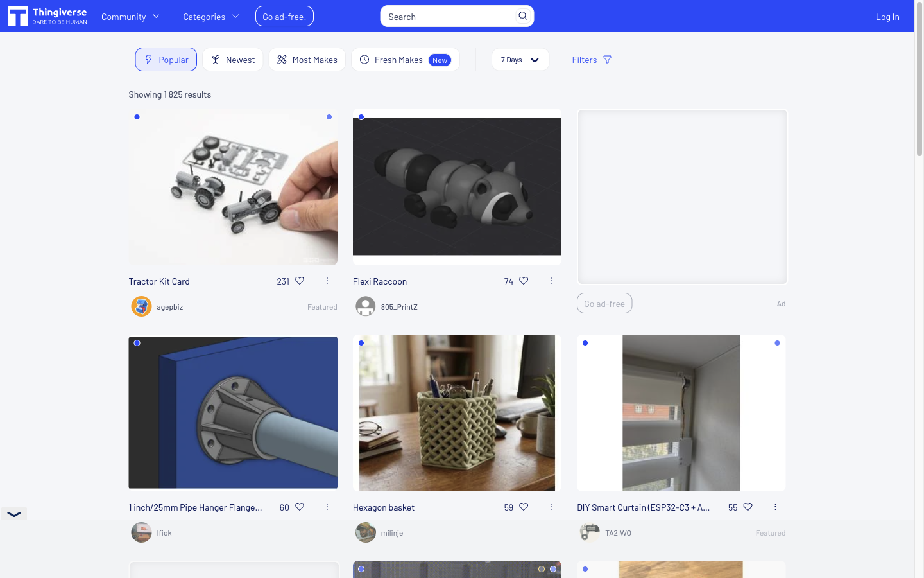Select the Fresh Makes tab
Viewport: 924px width, 578px height.
(x=406, y=60)
